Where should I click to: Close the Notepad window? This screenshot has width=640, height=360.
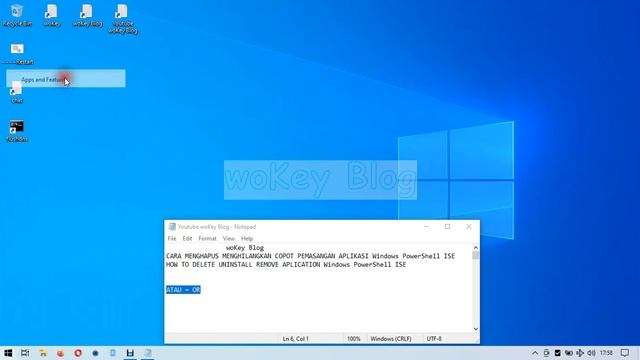469,227
